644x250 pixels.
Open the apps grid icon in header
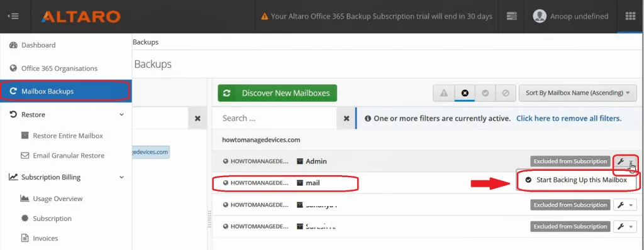(x=630, y=16)
